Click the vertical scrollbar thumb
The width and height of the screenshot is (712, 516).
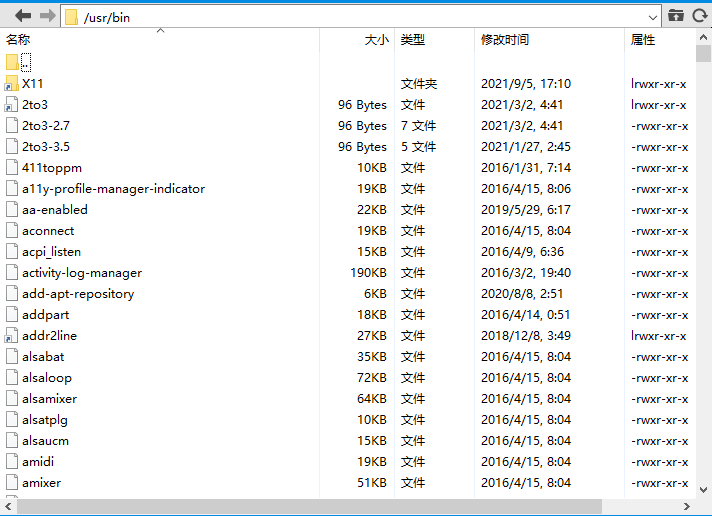tap(703, 54)
